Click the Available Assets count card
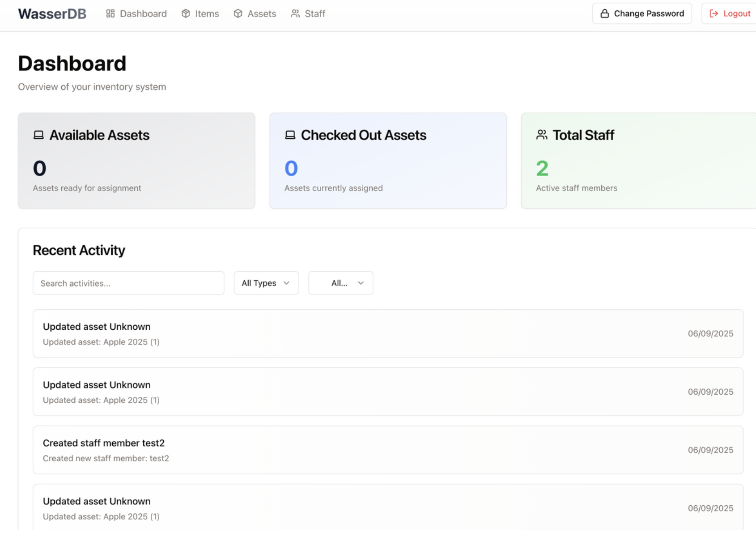Image resolution: width=756 pixels, height=537 pixels. click(x=136, y=161)
